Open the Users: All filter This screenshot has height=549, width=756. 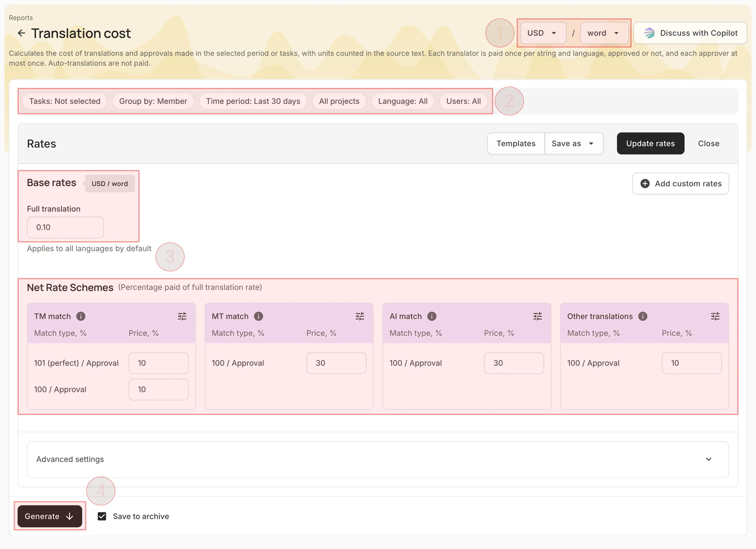pyautogui.click(x=463, y=101)
